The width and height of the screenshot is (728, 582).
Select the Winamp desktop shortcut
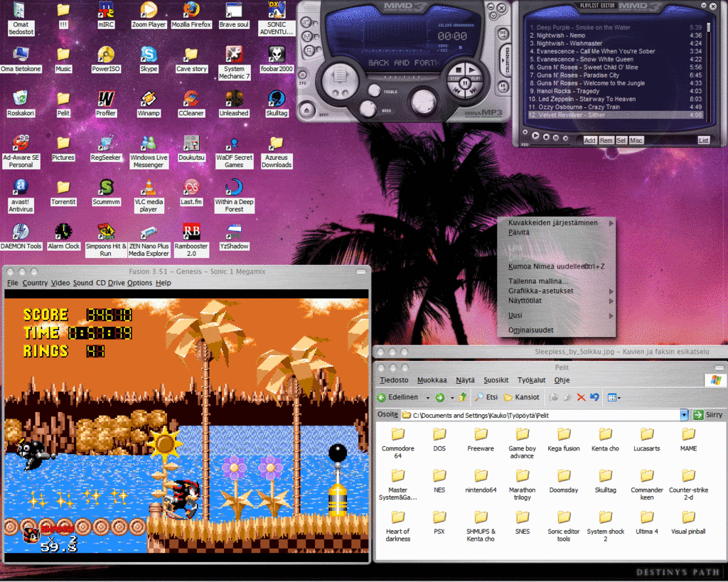[149, 104]
